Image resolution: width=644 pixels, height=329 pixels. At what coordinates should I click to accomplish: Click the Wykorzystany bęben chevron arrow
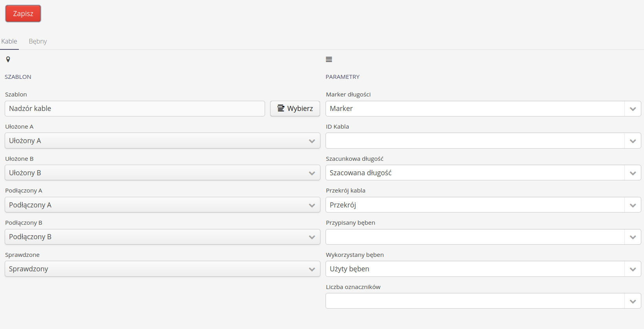633,269
